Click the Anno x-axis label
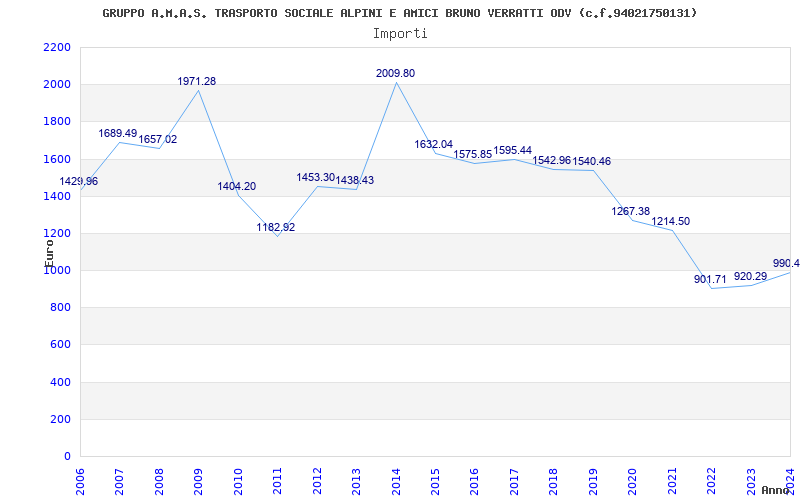The height and width of the screenshot is (500, 800). [x=775, y=490]
